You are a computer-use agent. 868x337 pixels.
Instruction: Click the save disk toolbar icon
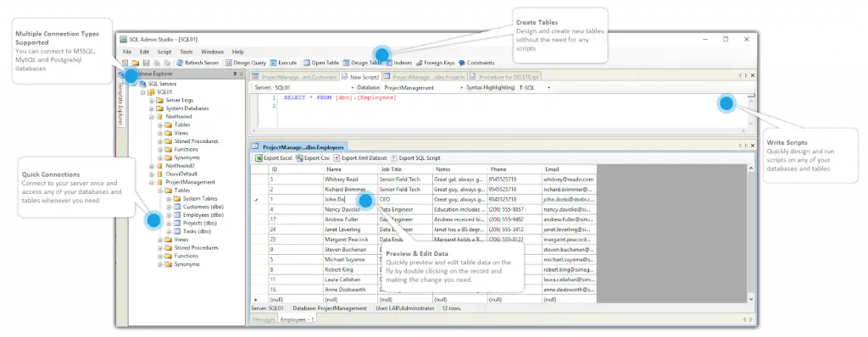[146, 64]
